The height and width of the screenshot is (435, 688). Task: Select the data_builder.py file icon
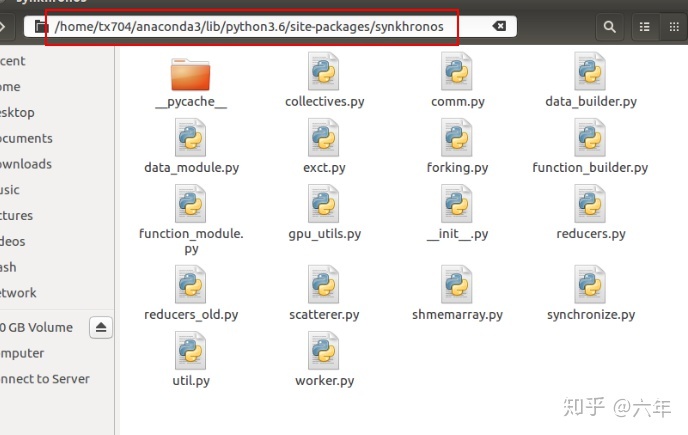coord(590,71)
